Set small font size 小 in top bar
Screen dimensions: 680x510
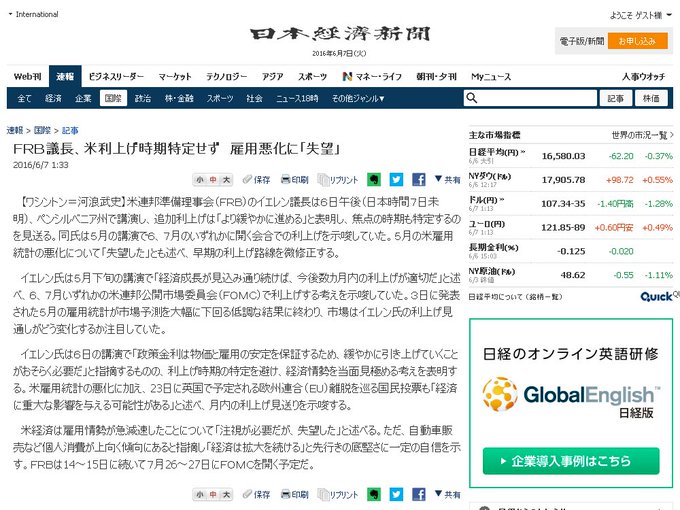coord(199,180)
